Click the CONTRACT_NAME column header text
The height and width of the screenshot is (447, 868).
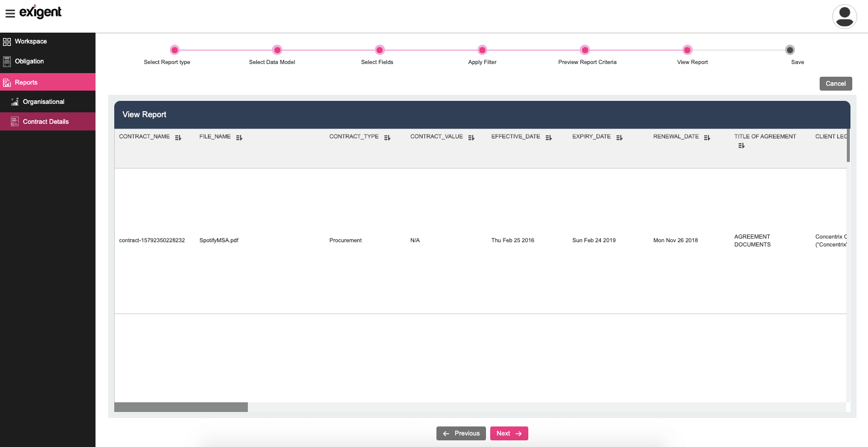(x=144, y=137)
